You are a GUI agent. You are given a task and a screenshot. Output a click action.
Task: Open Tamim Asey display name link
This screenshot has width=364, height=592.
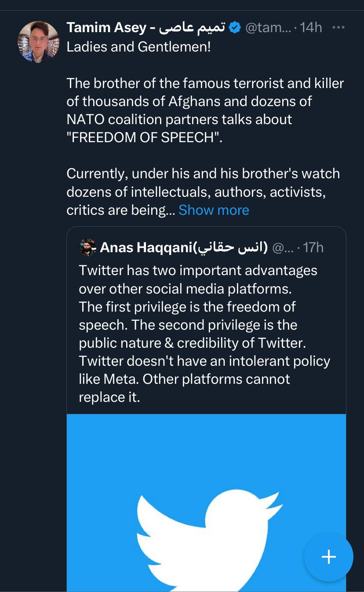click(x=106, y=28)
